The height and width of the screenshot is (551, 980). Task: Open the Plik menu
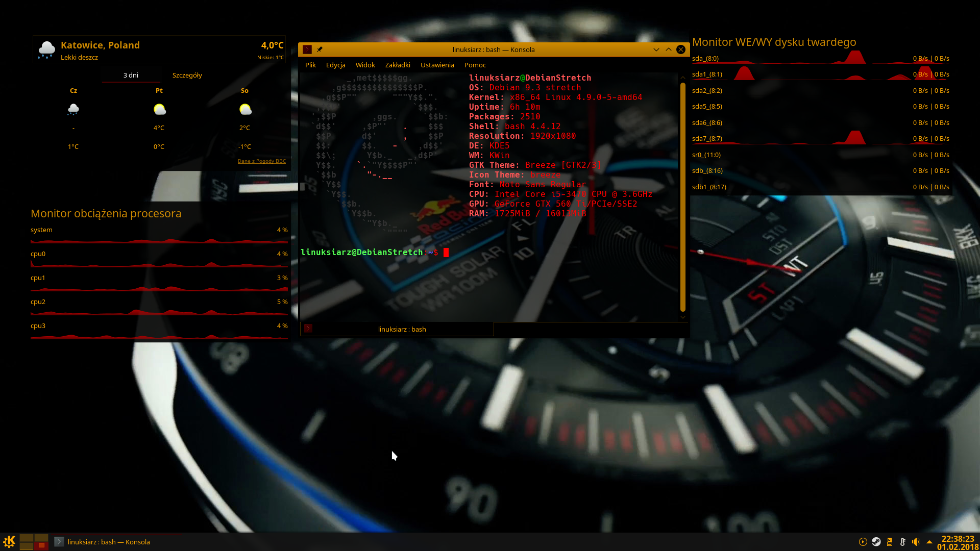(310, 65)
